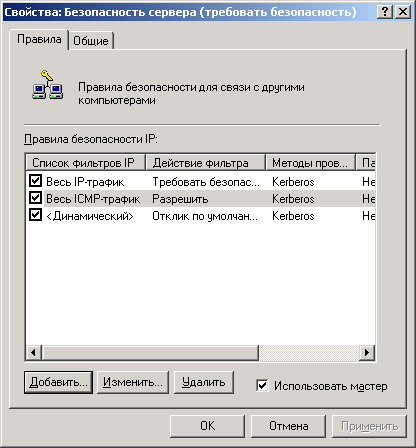Toggle the <Динамический> rule checkbox
This screenshot has width=416, height=448.
(x=35, y=215)
